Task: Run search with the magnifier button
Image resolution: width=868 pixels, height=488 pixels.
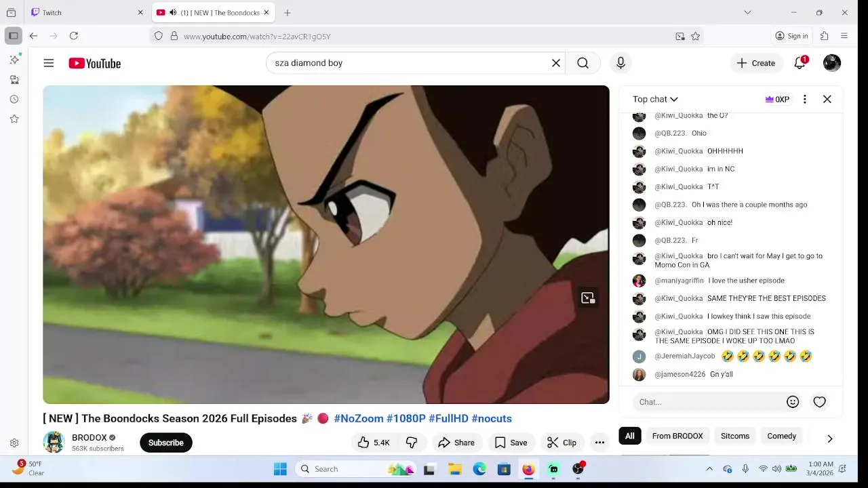Action: tap(583, 63)
